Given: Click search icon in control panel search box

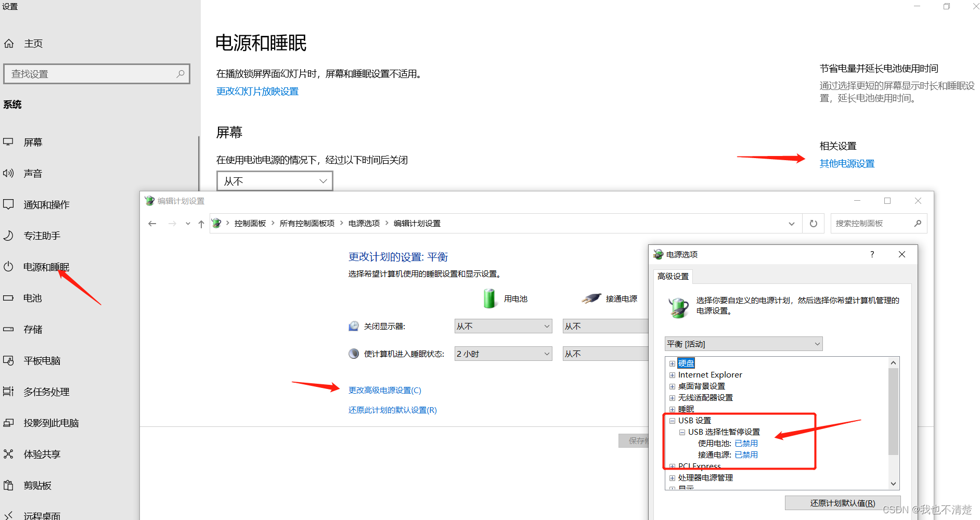Looking at the screenshot, I should point(918,224).
